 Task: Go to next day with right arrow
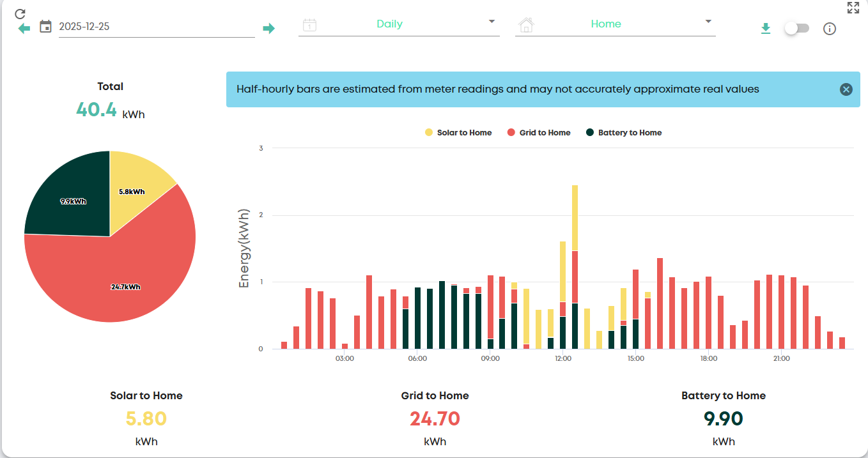tap(268, 28)
